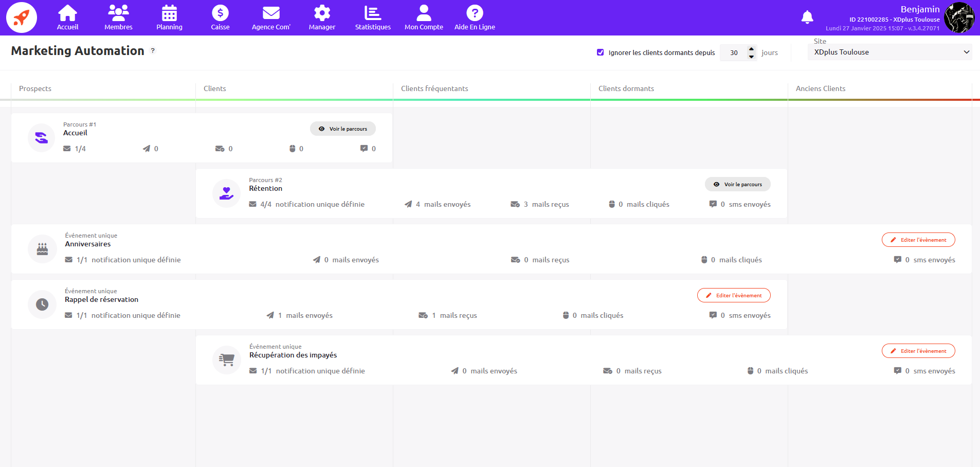Viewport: 980px width, 467px height.
Task: Click the Rétention heart-hand icon
Action: [x=226, y=193]
